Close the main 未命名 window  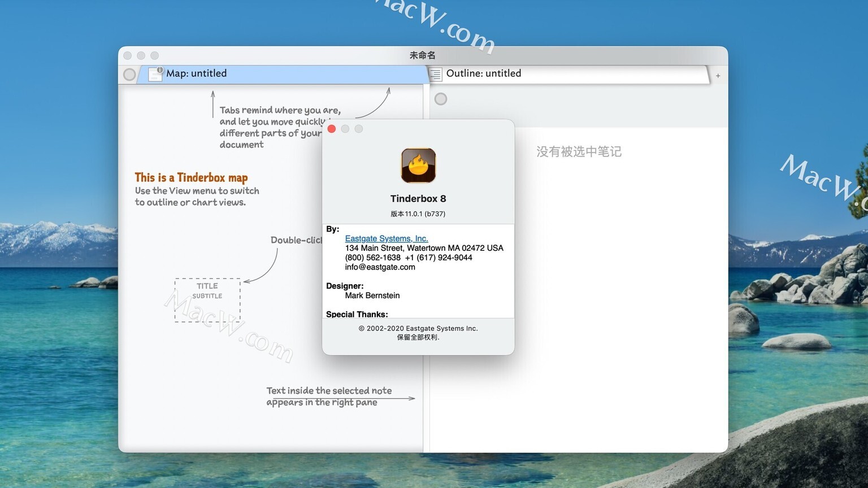click(128, 55)
